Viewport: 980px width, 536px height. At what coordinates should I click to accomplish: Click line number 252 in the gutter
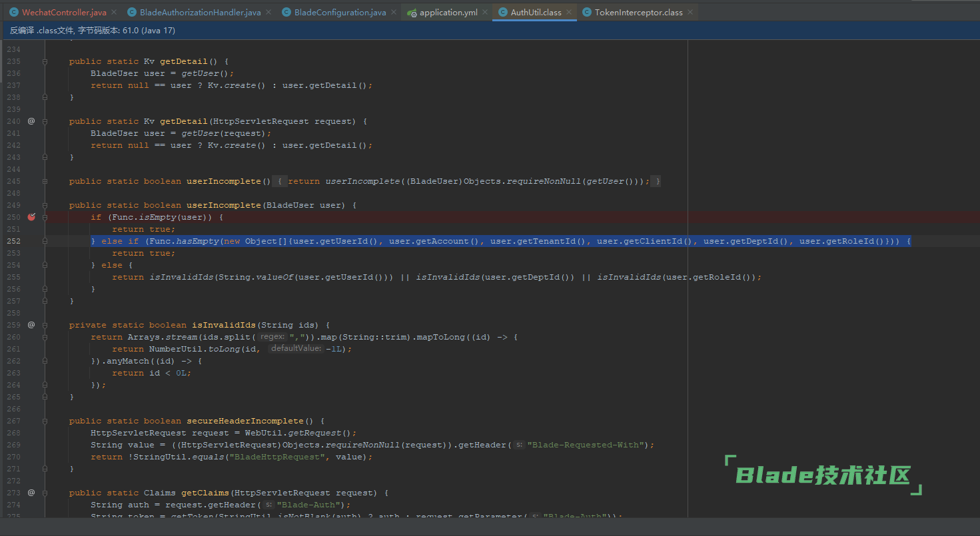[x=13, y=241]
